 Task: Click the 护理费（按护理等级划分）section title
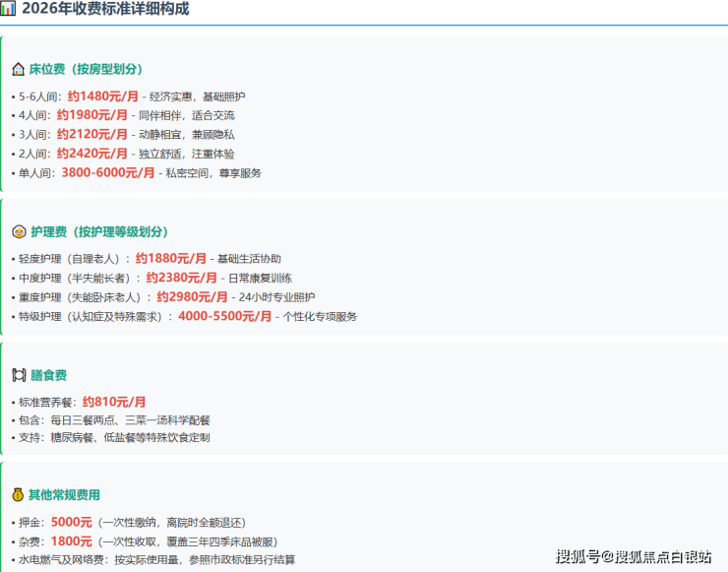(99, 232)
